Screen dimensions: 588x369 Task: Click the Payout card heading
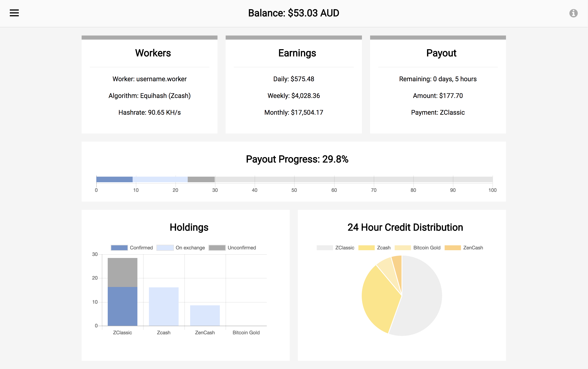(x=441, y=53)
